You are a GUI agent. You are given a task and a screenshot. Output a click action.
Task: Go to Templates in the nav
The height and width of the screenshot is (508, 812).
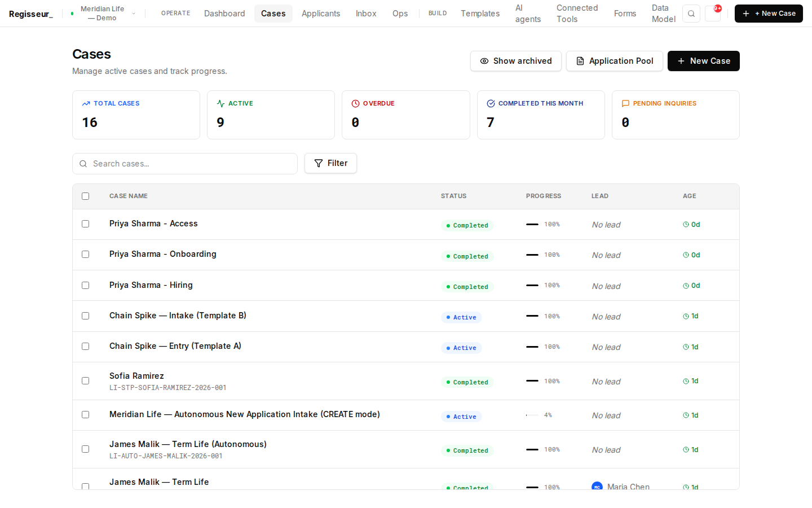(480, 14)
